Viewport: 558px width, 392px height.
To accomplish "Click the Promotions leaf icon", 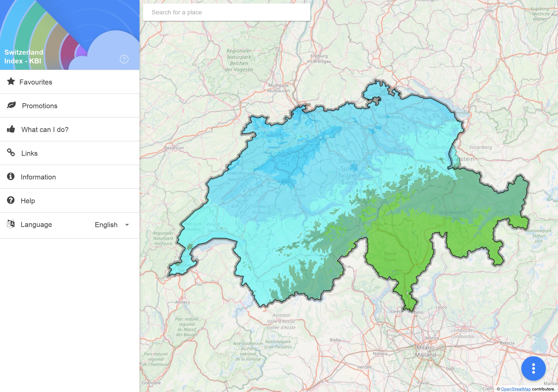I will [11, 105].
